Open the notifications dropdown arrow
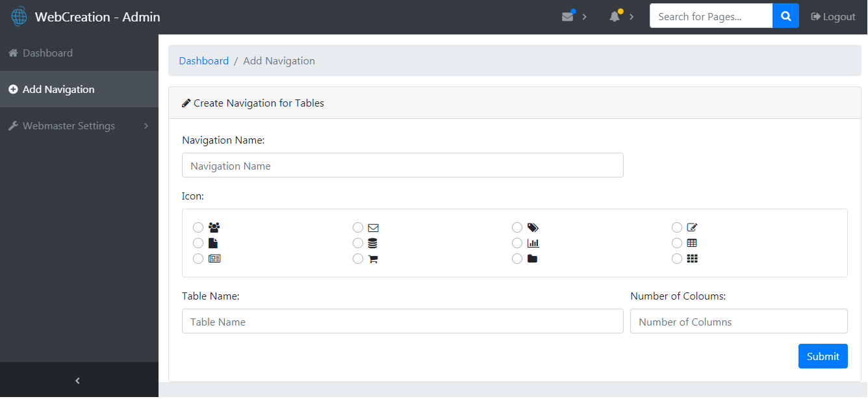The image size is (868, 399). (631, 16)
